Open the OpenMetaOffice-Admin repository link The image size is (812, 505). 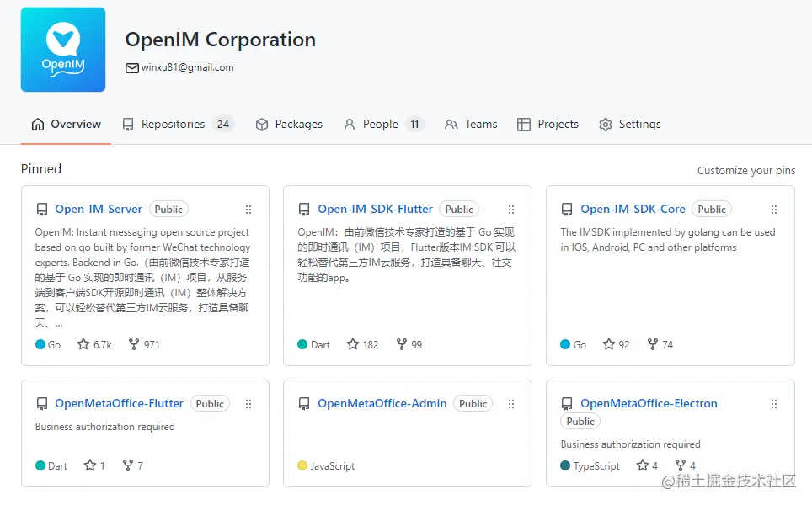coord(382,404)
